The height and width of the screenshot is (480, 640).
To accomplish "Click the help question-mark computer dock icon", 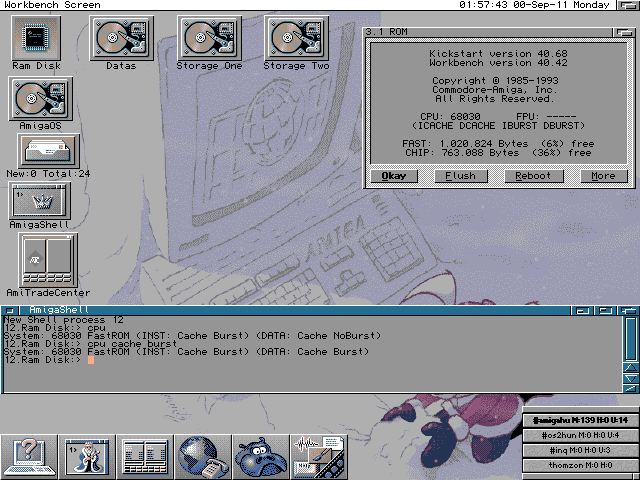I will tap(29, 455).
